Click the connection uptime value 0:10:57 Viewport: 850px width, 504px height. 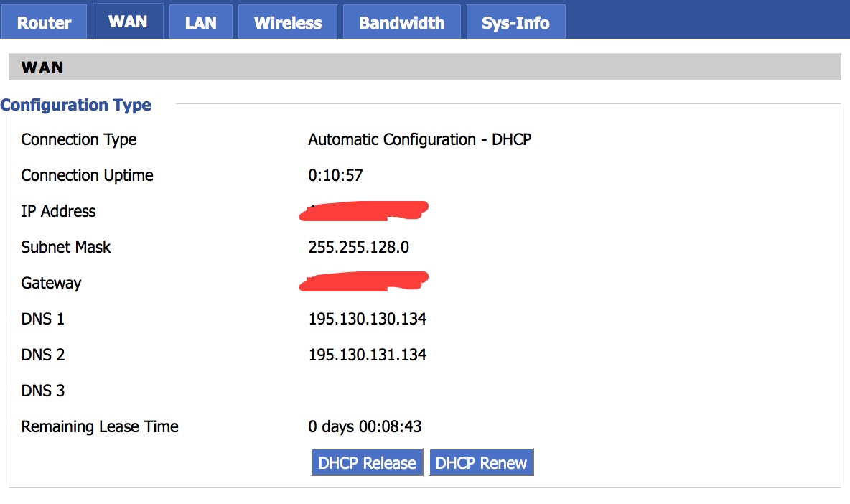pyautogui.click(x=335, y=175)
